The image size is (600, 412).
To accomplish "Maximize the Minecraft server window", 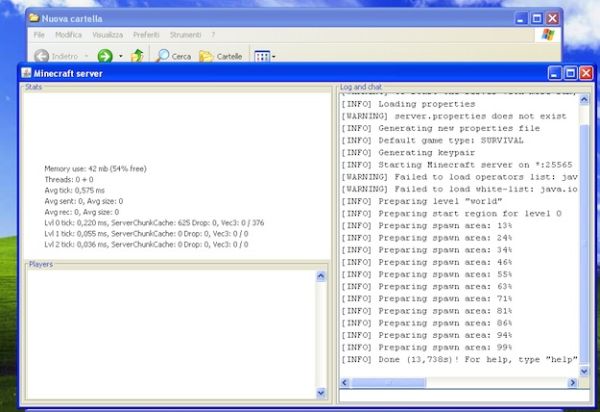I will (x=570, y=73).
